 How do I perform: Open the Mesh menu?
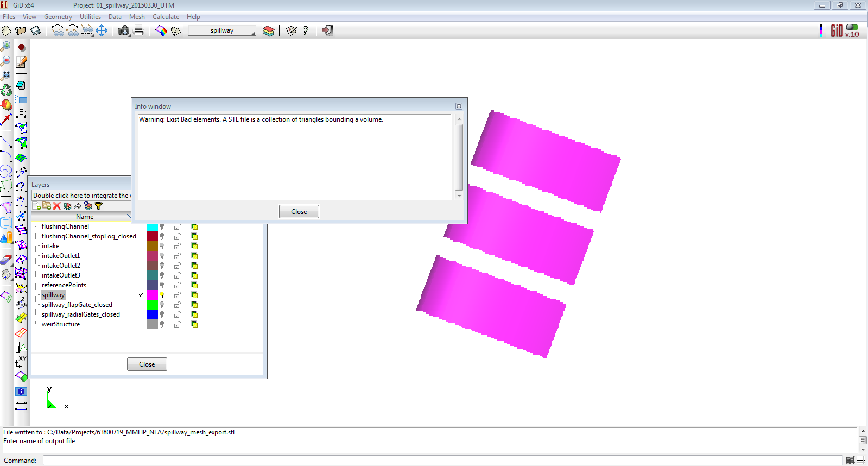[x=137, y=17]
